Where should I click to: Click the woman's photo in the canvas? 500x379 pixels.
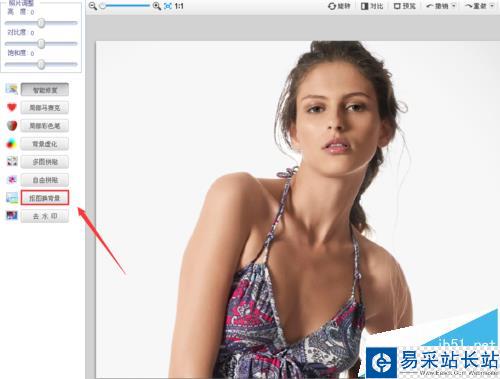tap(297, 209)
